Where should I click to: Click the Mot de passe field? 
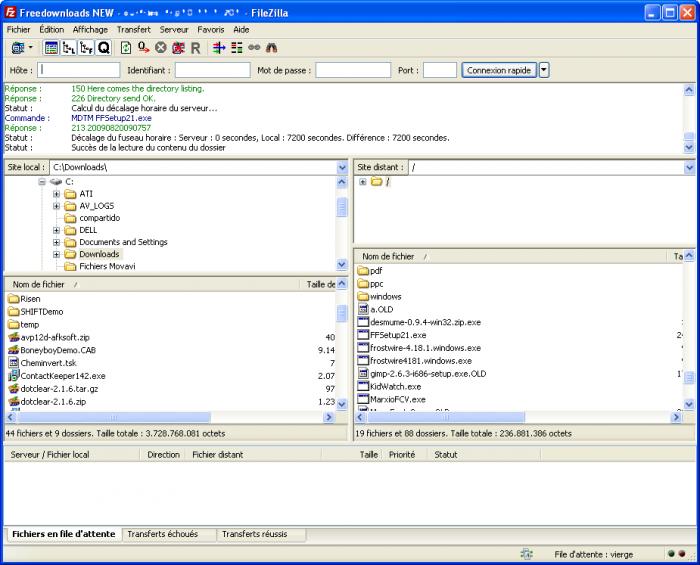click(353, 70)
